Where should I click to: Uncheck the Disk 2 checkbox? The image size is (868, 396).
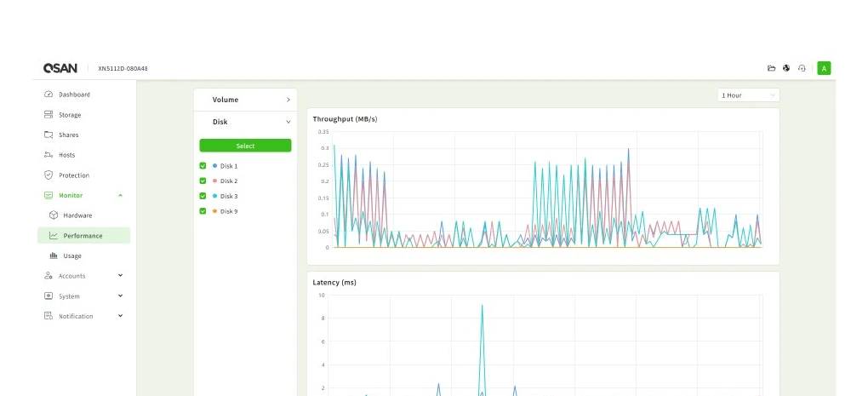click(x=203, y=181)
